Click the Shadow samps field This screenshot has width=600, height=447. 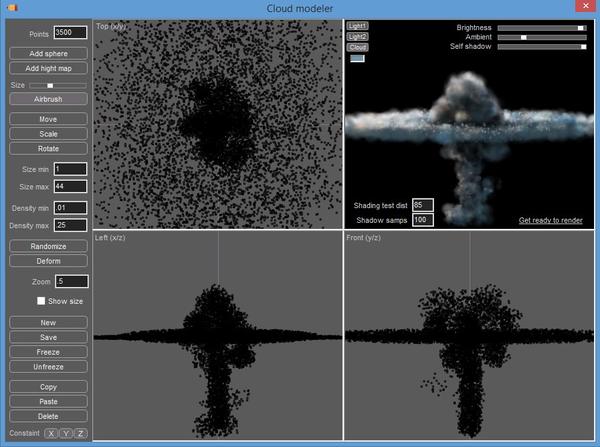point(423,220)
